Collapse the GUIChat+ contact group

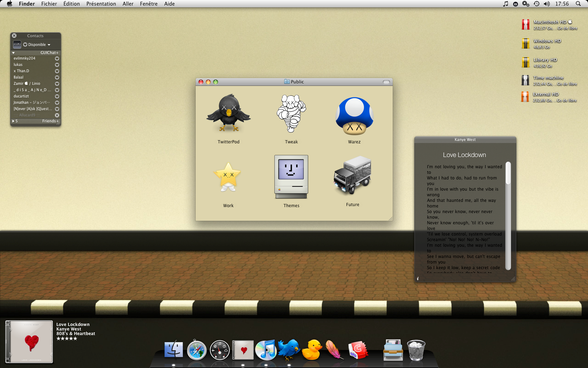click(x=13, y=53)
